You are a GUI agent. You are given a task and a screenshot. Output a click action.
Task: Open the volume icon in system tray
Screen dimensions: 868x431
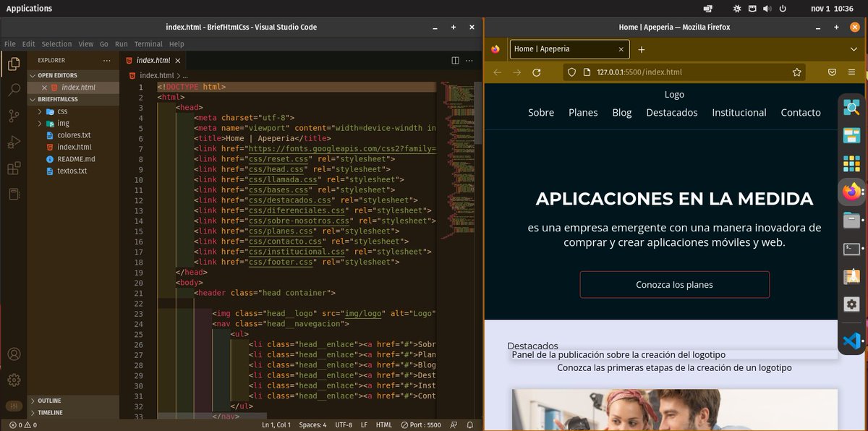[766, 9]
